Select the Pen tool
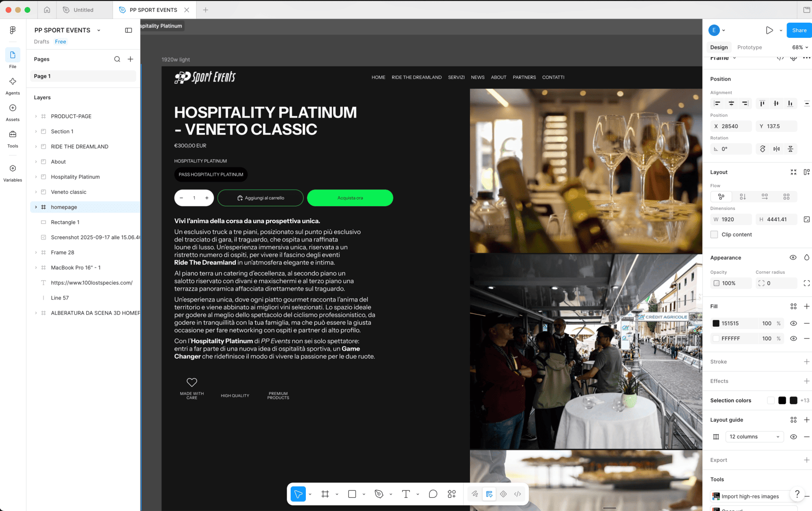This screenshot has width=812, height=511. click(379, 494)
